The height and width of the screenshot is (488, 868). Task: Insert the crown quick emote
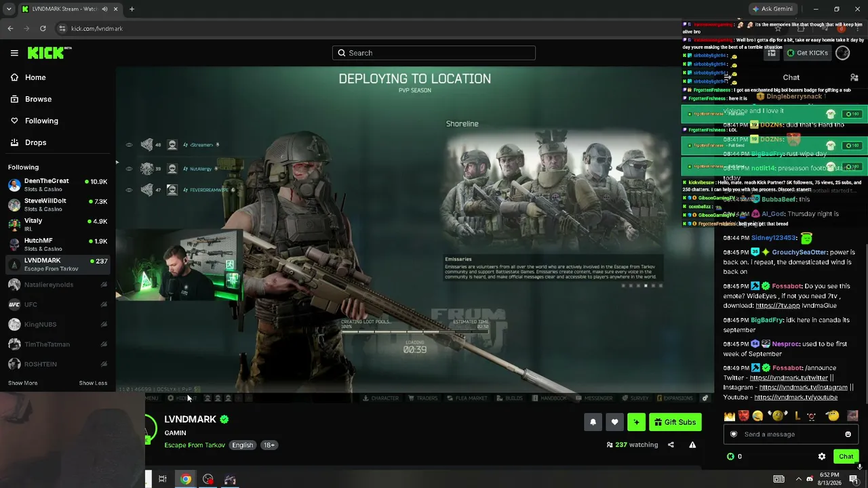730,415
